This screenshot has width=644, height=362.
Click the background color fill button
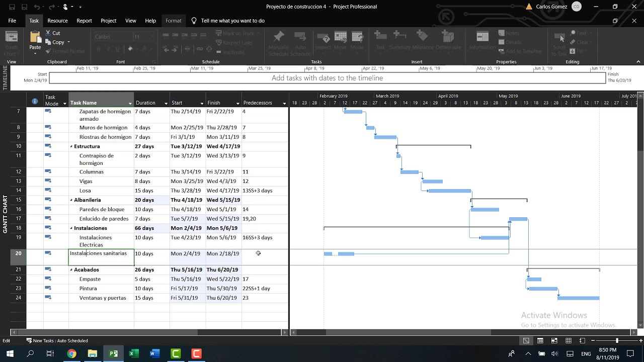[x=130, y=49]
